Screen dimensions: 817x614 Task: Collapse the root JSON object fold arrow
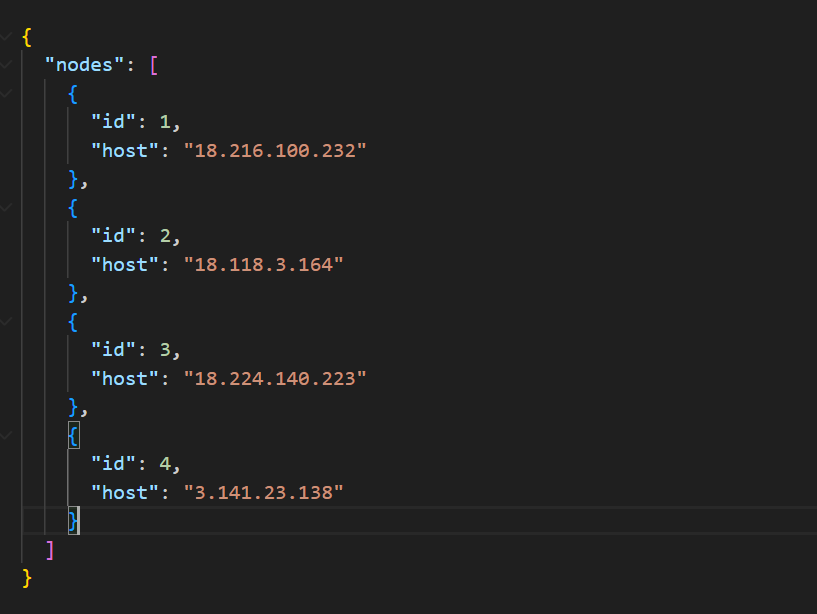tap(8, 37)
